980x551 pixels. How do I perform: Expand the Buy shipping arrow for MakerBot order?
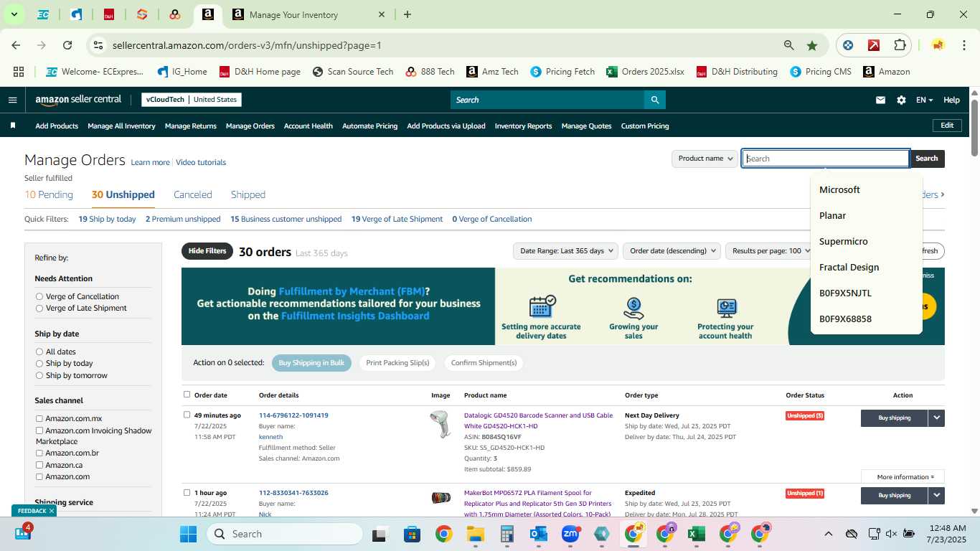coord(936,495)
